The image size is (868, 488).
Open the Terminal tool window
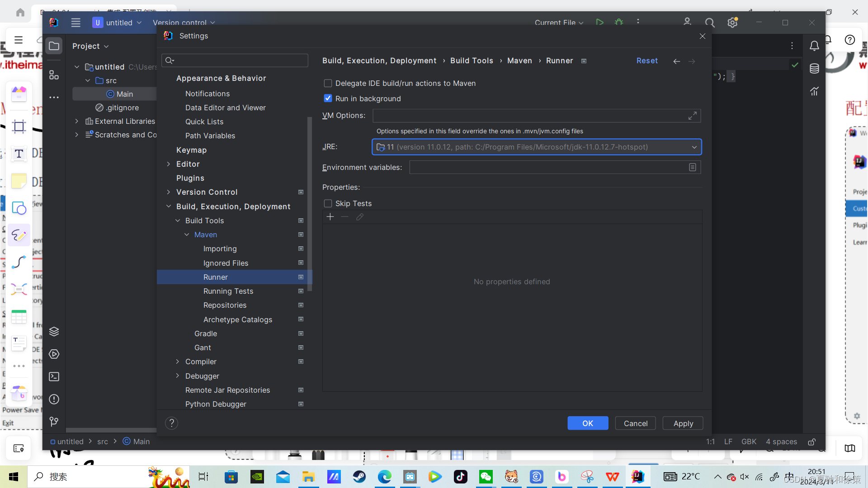coord(54,377)
